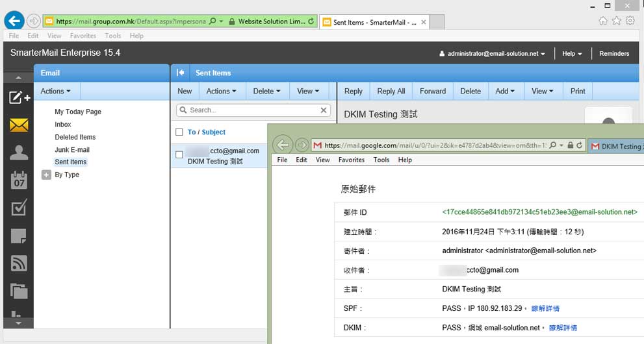Open the browser Tools gear icon
644x344 pixels.
(x=630, y=21)
